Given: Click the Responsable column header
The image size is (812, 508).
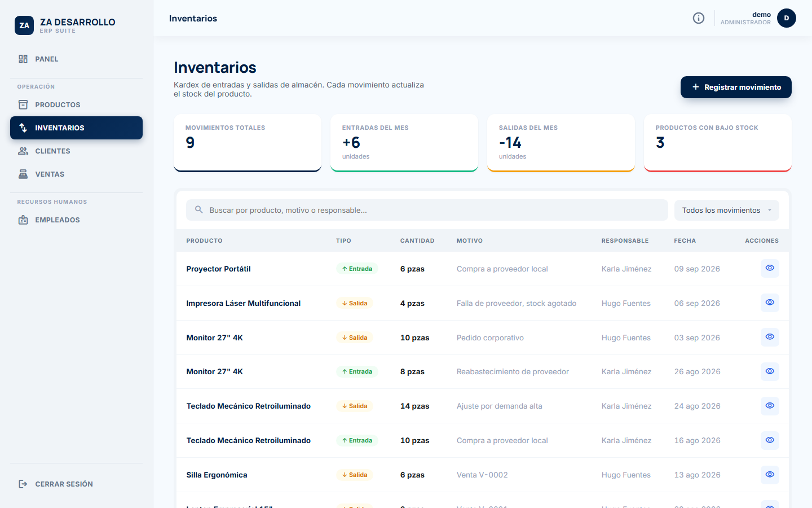Looking at the screenshot, I should point(625,240).
